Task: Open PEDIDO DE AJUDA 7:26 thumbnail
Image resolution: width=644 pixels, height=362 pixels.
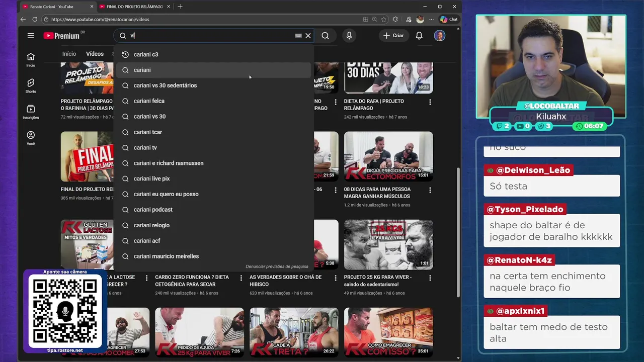Action: 199,332
